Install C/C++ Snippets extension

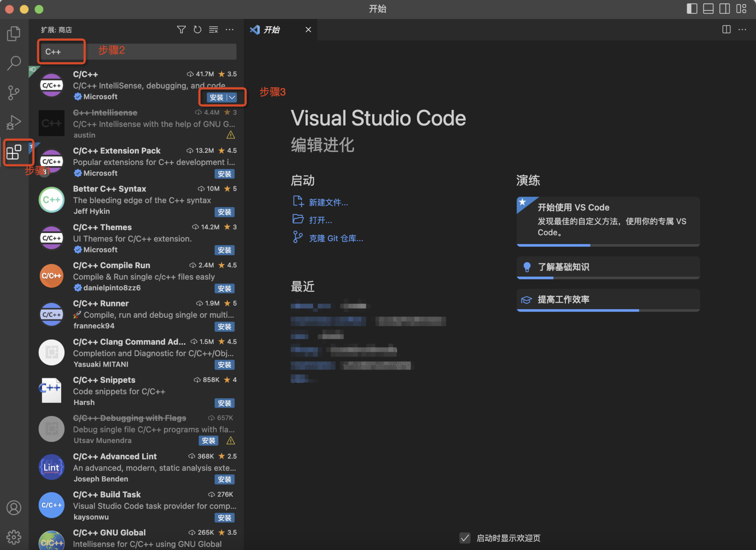click(x=224, y=403)
